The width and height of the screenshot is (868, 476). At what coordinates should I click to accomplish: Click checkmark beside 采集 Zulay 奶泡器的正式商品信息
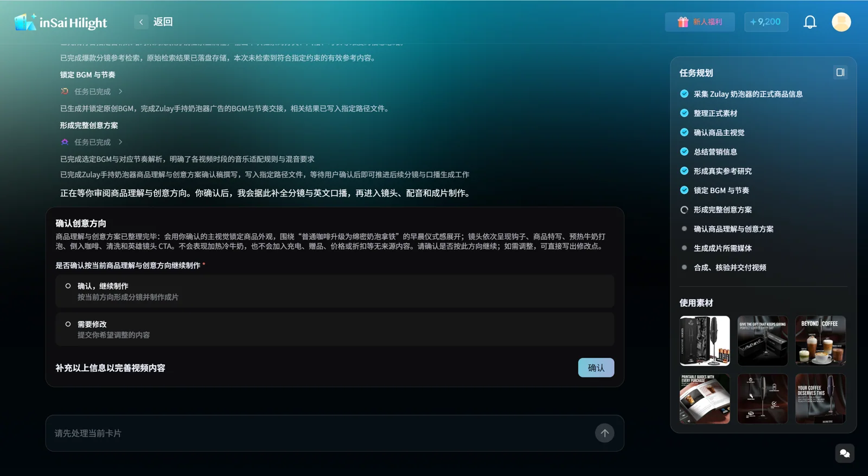click(x=684, y=94)
